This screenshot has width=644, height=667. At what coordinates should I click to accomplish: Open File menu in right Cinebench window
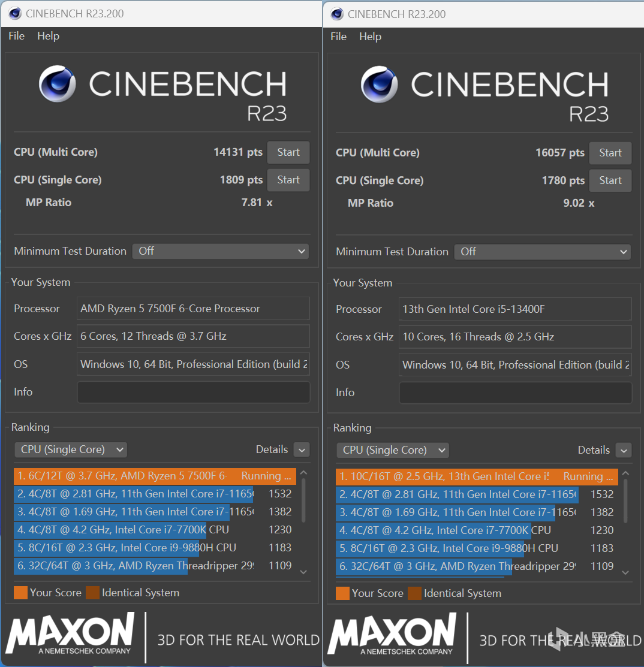coord(338,37)
